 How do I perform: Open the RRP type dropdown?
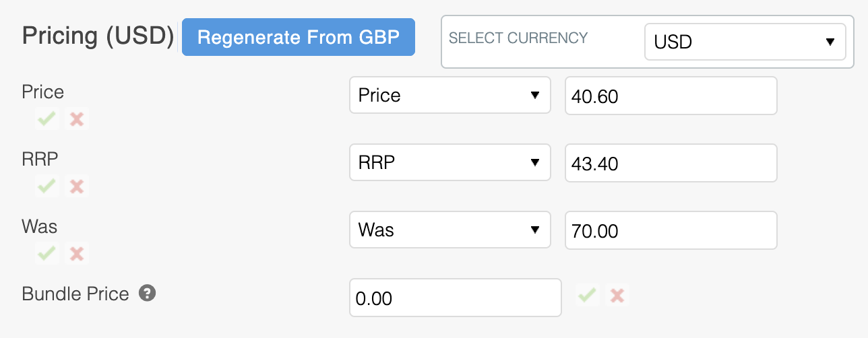click(x=449, y=162)
